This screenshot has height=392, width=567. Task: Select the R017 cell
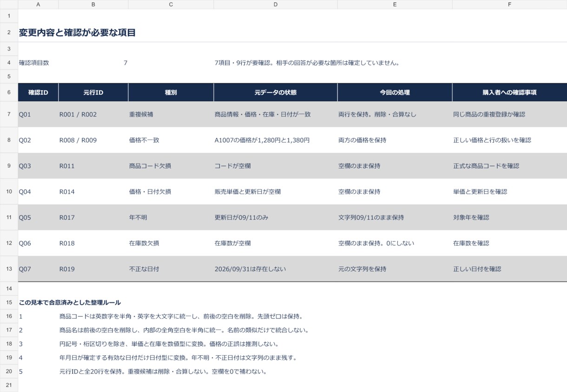[x=93, y=217]
